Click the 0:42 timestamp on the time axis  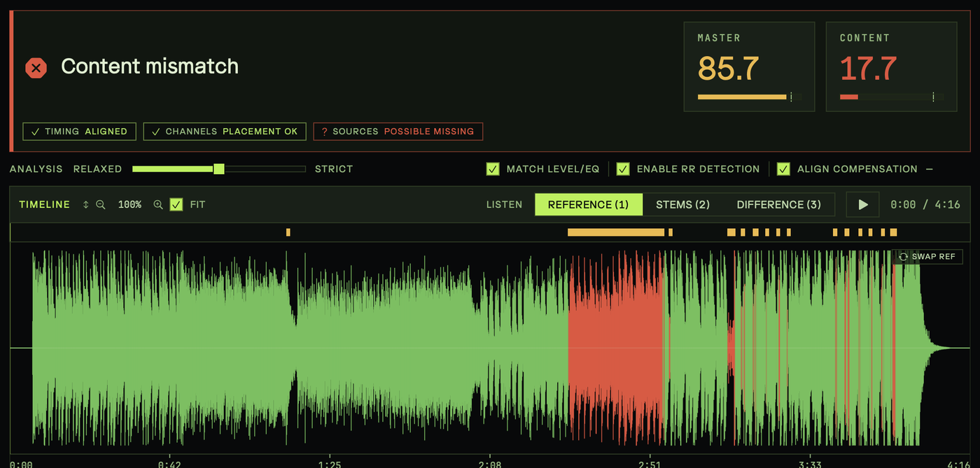(x=169, y=464)
